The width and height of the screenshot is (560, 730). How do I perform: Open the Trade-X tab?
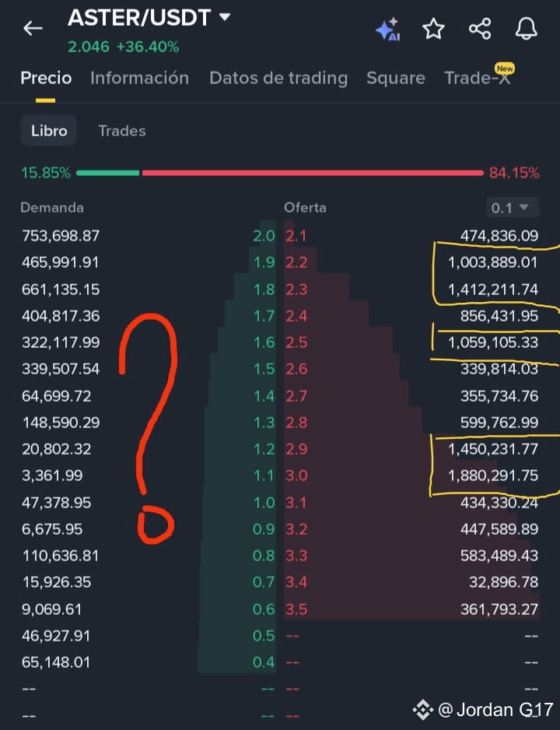pyautogui.click(x=478, y=78)
